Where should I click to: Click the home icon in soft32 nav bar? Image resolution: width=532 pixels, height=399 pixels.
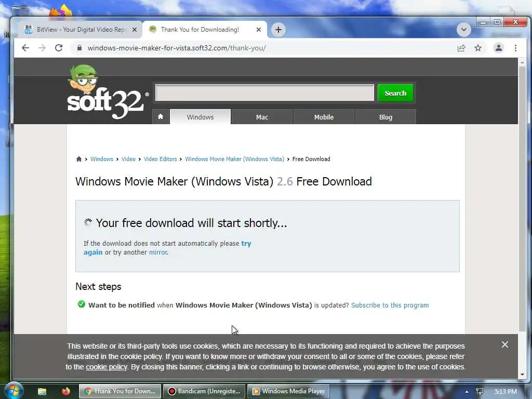(x=161, y=117)
